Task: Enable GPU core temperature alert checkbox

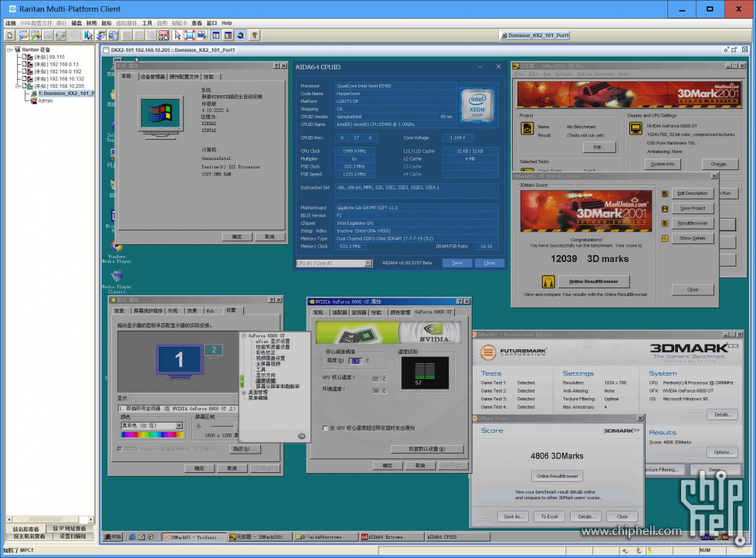Action: [x=325, y=428]
